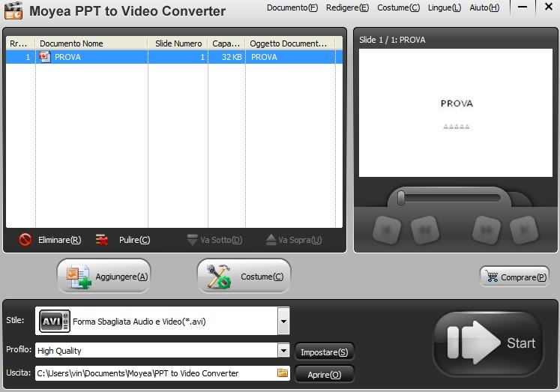This screenshot has height=392, width=560.
Task: Minimize the converter window
Action: (523, 7)
